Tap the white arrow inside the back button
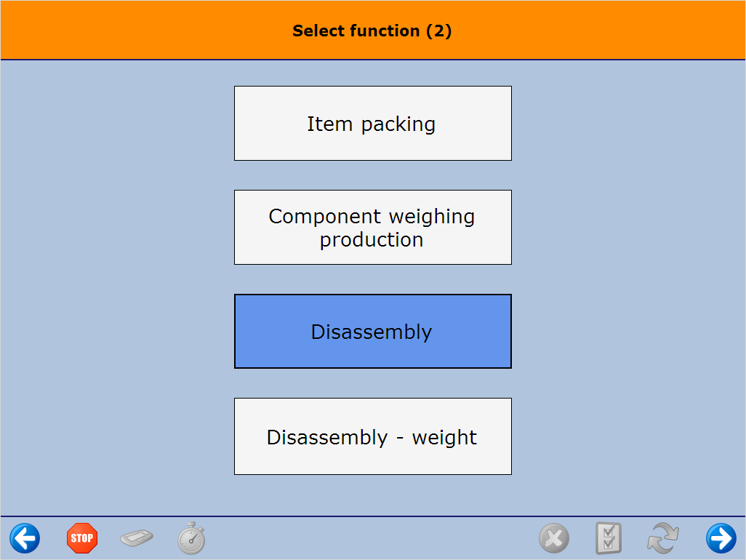Image resolution: width=746 pixels, height=560 pixels. point(24,539)
